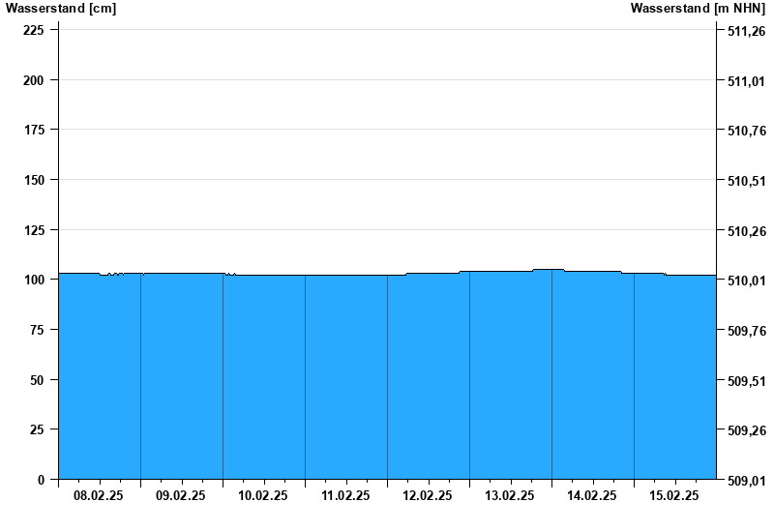The image size is (774, 532).
Task: Click the 150 cm axis label
Action: pyautogui.click(x=34, y=180)
